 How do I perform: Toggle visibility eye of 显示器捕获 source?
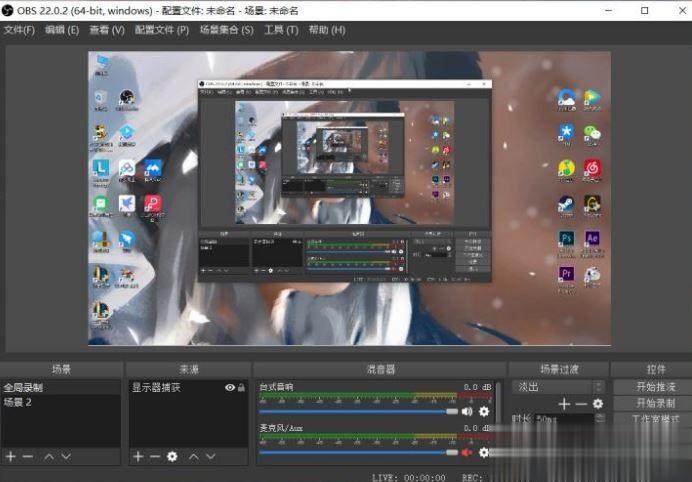[230, 387]
